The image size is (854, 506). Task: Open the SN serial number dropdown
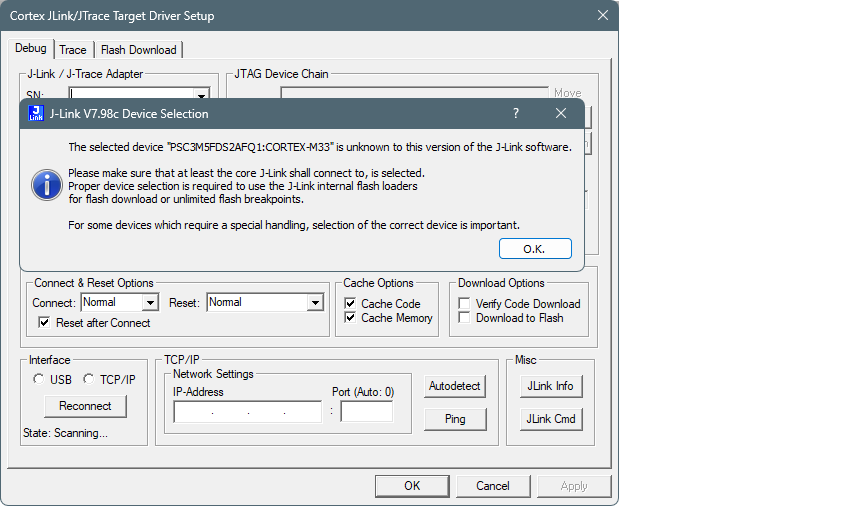click(x=201, y=95)
